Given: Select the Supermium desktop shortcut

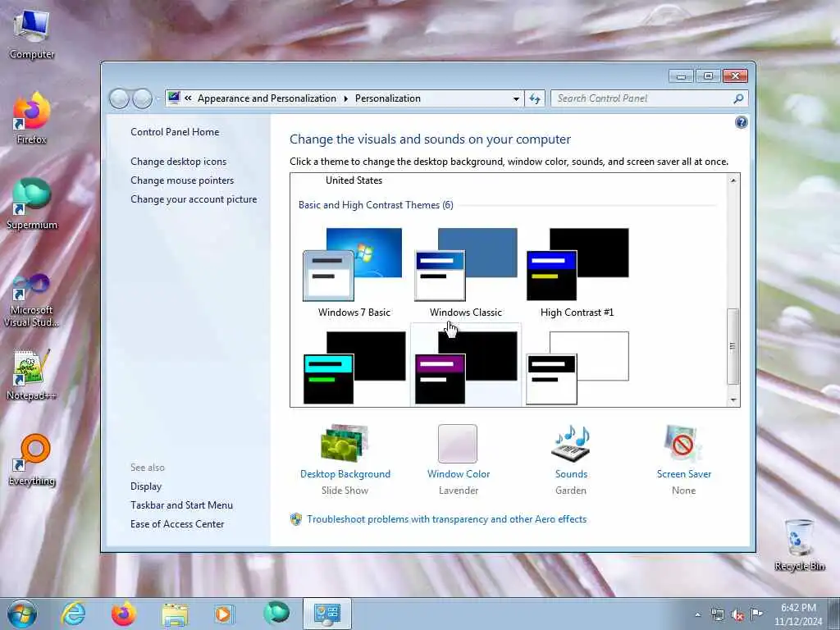Looking at the screenshot, I should click(x=32, y=203).
